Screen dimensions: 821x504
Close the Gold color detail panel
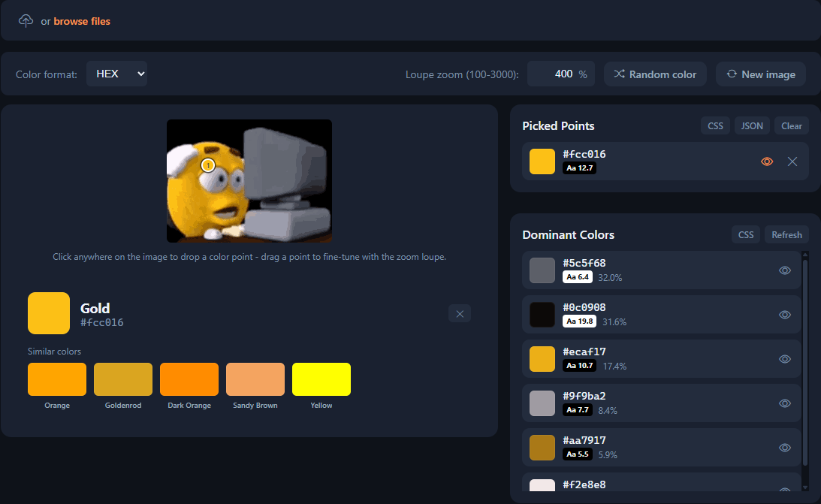460,313
